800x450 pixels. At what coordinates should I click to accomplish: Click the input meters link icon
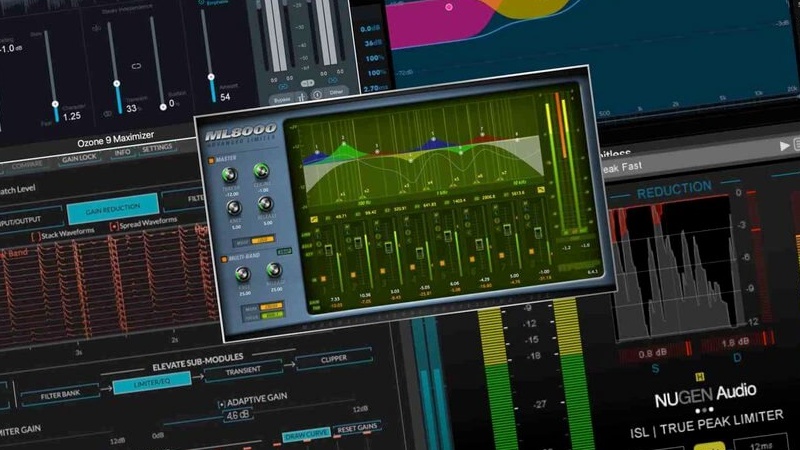[x=282, y=87]
